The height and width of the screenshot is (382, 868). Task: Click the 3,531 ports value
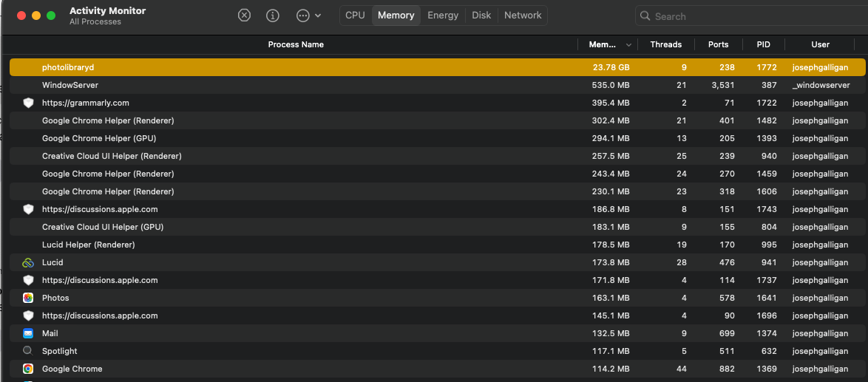723,85
